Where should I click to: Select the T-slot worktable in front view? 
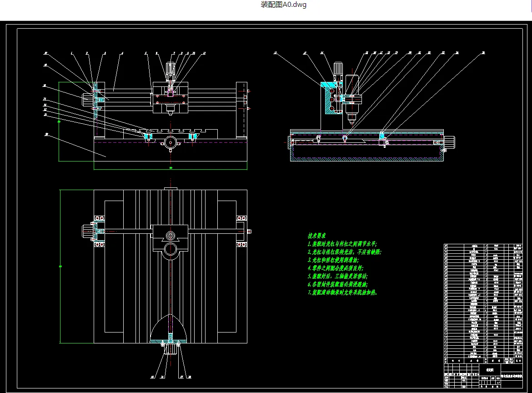(x=176, y=131)
